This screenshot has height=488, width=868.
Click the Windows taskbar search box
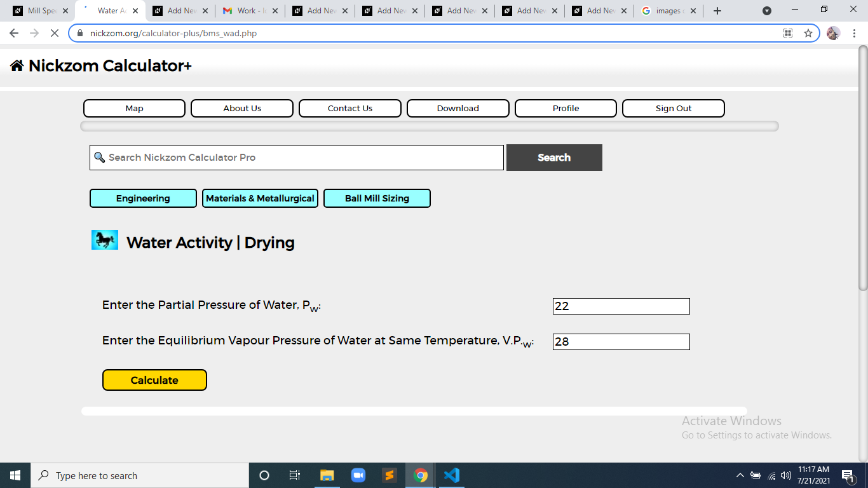(x=140, y=475)
